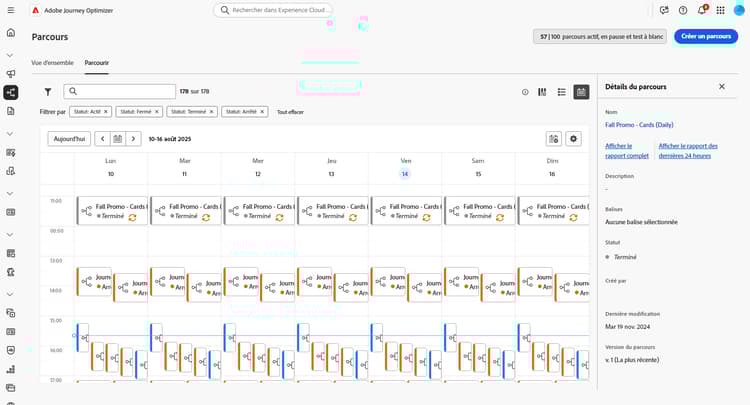Click the reports bar chart sidebar icon
Screen dimensions: 750x405
coord(11,369)
